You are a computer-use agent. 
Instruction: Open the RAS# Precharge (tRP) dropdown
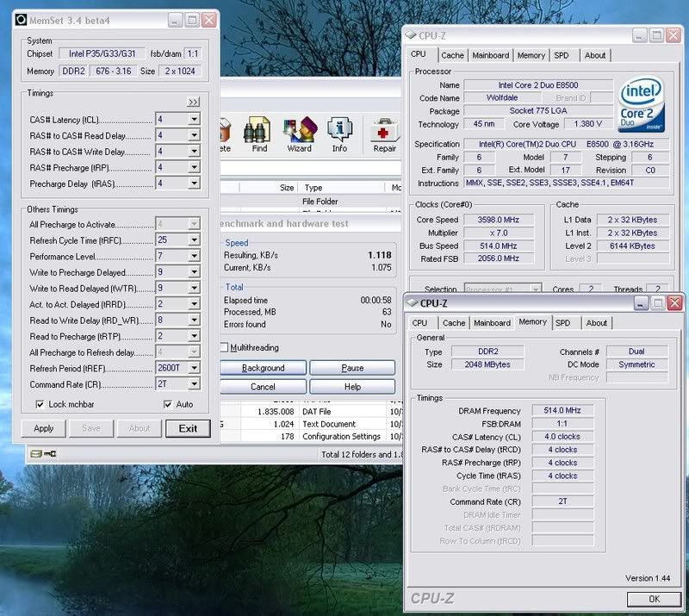click(x=194, y=167)
